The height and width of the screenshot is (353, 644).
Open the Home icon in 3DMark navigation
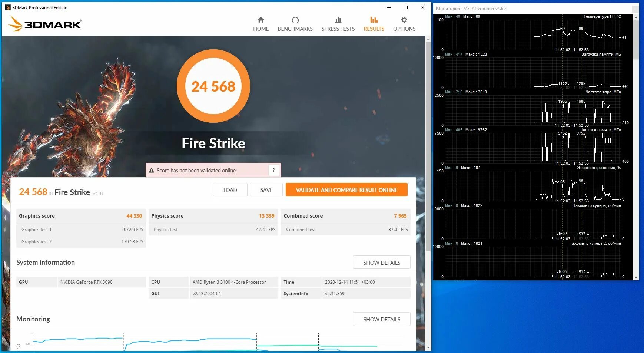(x=261, y=20)
